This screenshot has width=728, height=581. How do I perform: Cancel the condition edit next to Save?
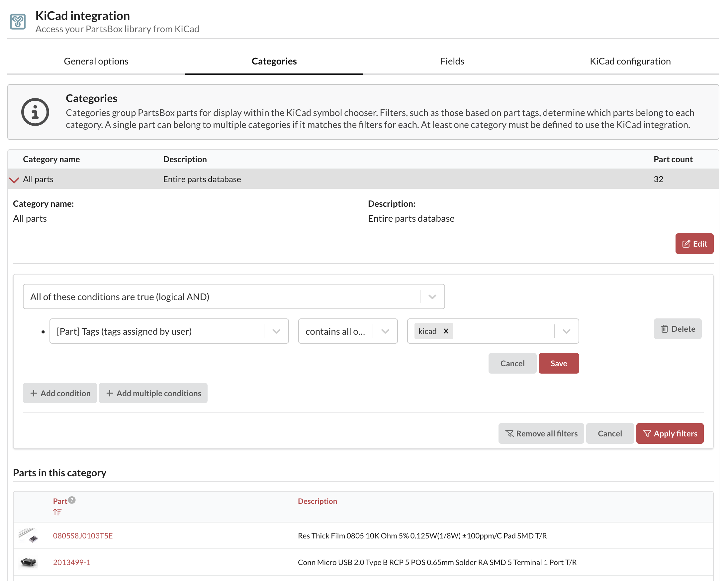click(512, 363)
